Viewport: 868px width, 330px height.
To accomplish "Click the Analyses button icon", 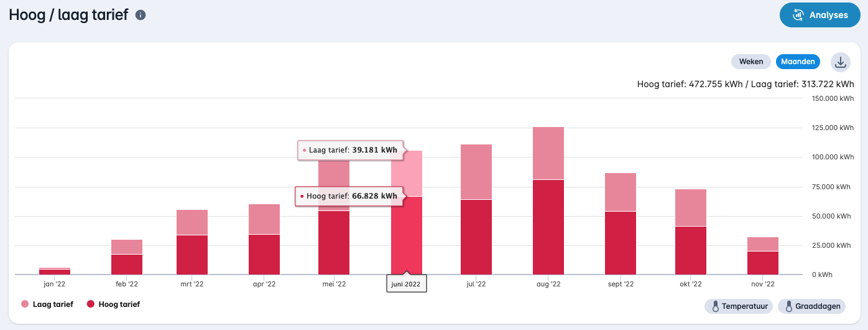I will click(798, 15).
